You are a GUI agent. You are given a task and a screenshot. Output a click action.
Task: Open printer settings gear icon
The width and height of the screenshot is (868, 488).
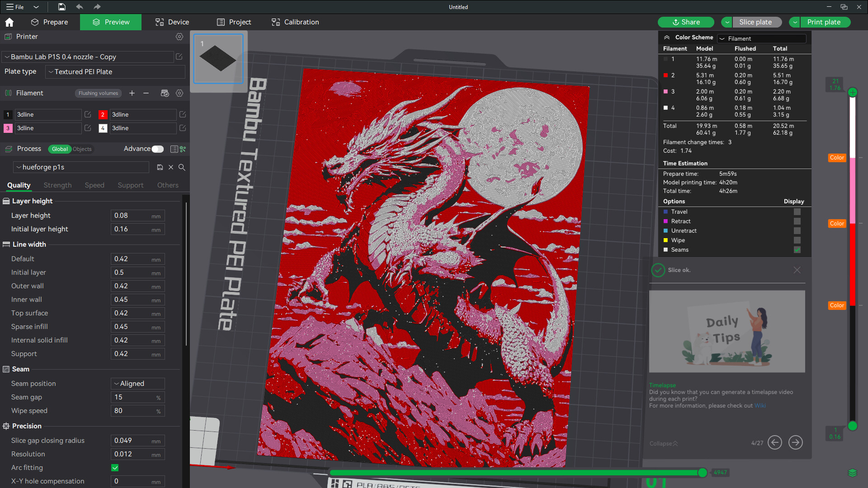pos(179,37)
